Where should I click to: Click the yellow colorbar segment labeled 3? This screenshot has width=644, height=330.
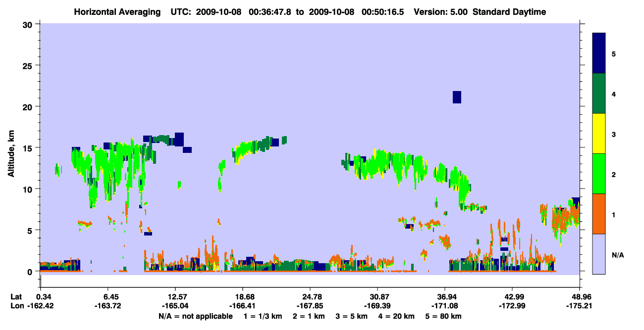click(x=599, y=134)
